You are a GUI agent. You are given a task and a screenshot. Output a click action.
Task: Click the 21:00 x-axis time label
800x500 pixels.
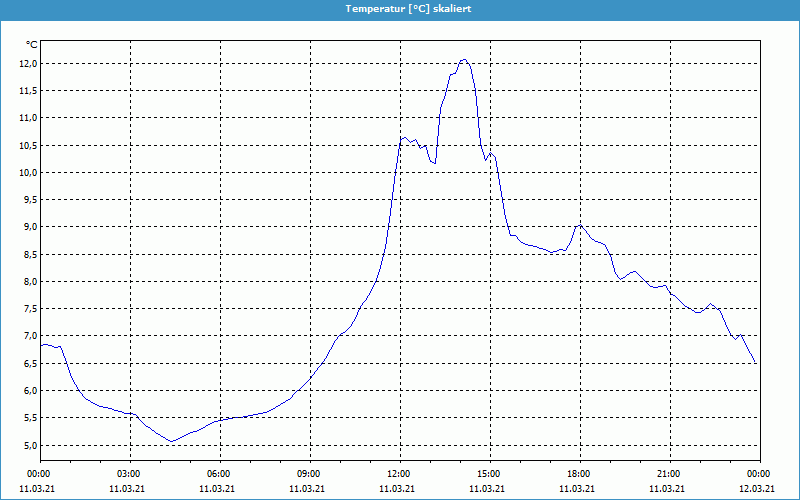(669, 474)
